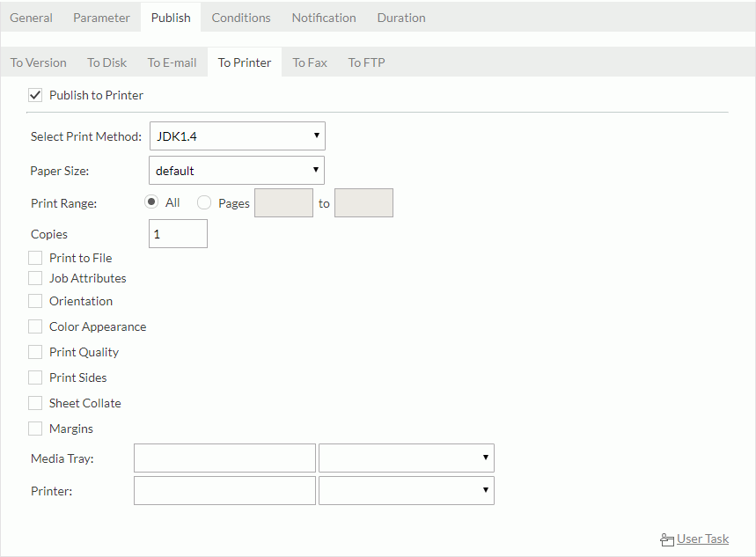Check the Job Attributes box
This screenshot has height=557, width=756.
[35, 278]
